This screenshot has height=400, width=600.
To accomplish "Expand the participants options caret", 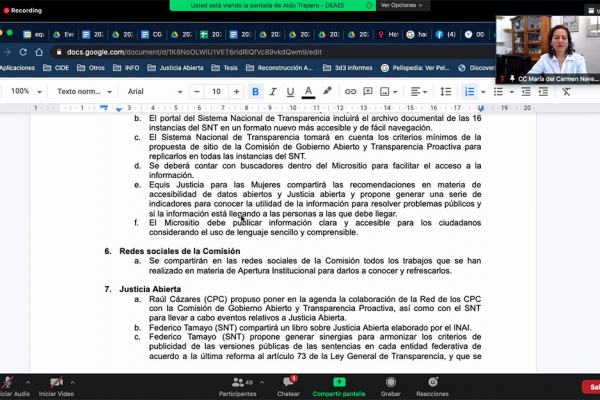I will pos(262,382).
